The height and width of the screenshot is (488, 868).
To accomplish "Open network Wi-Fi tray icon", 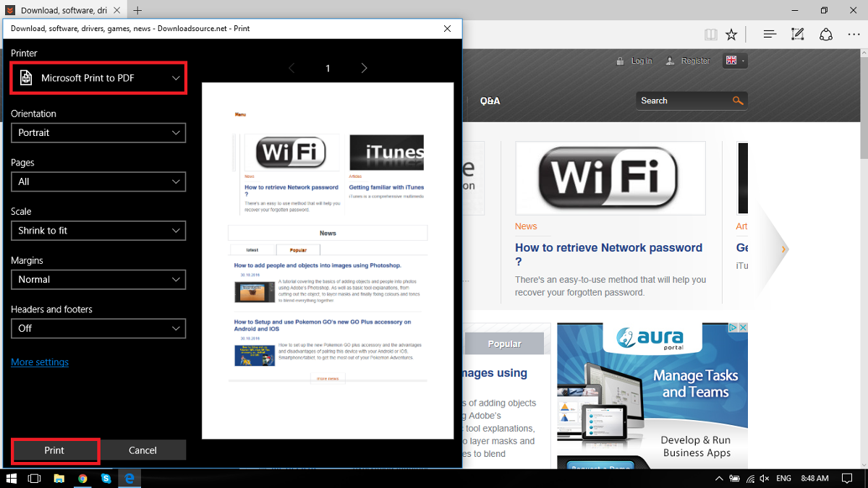I will [751, 479].
